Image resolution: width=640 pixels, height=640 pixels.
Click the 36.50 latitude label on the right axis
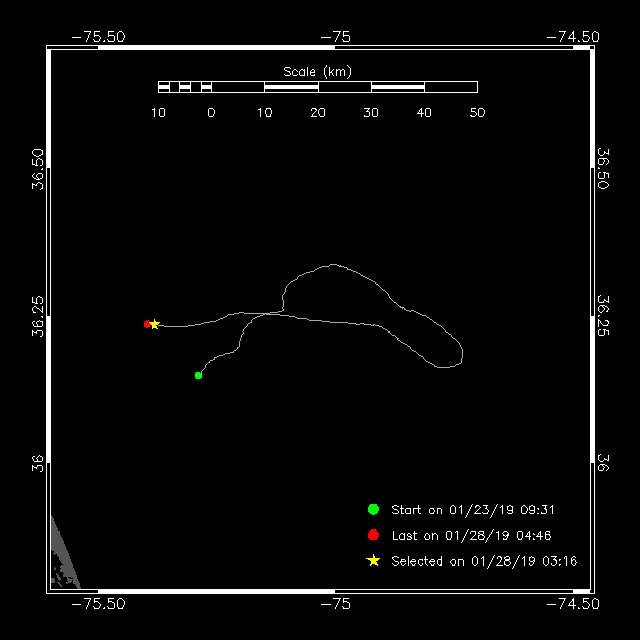[x=603, y=169]
